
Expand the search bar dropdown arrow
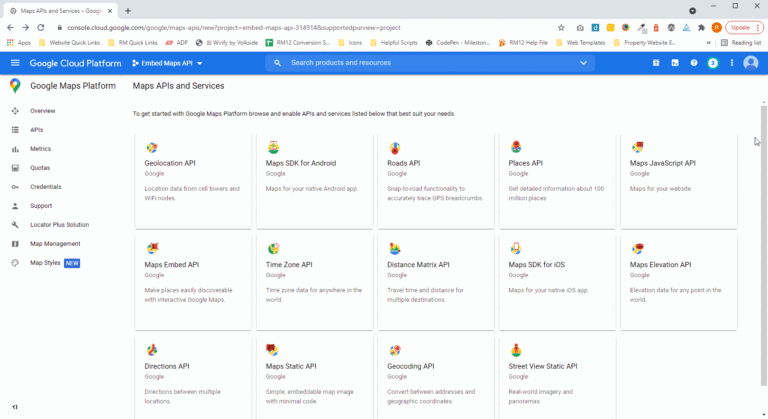click(583, 63)
